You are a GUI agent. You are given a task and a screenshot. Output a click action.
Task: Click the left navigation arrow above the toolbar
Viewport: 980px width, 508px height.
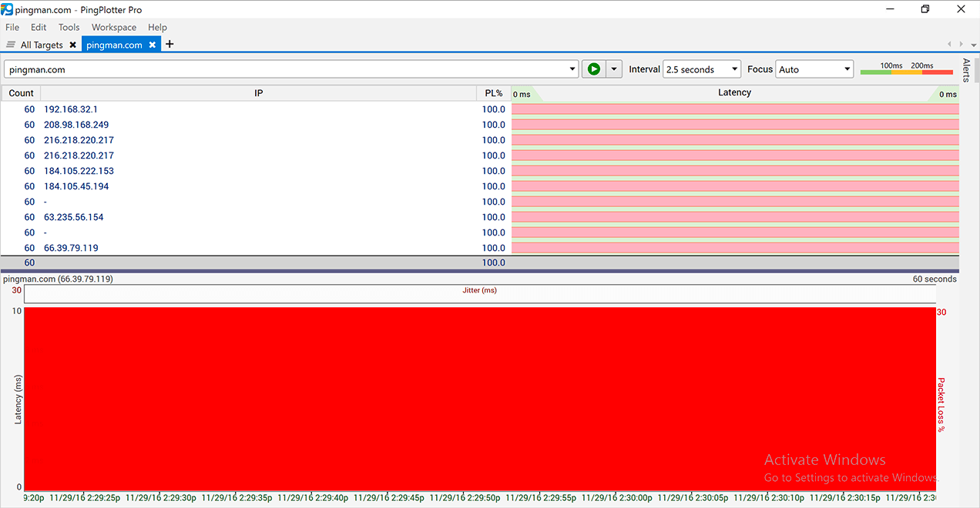[949, 44]
